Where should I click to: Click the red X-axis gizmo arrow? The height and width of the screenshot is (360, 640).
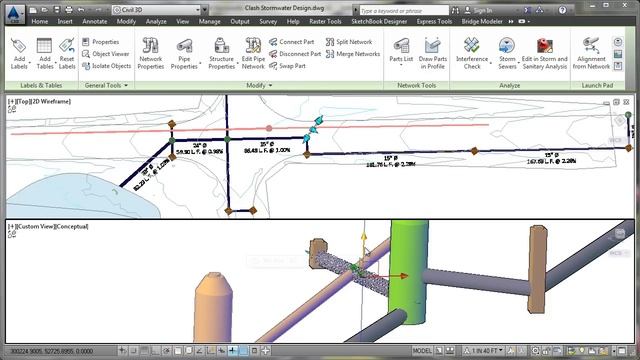404,276
